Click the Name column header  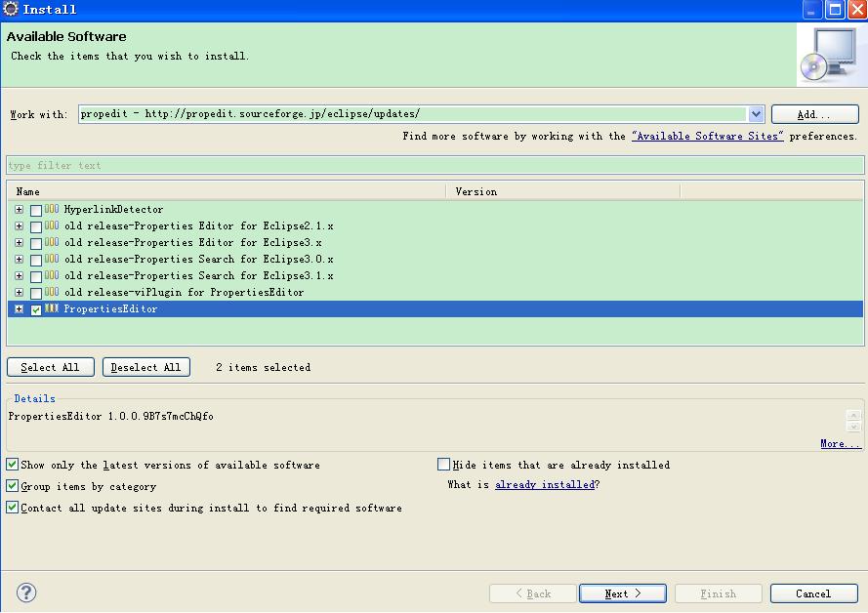(227, 191)
